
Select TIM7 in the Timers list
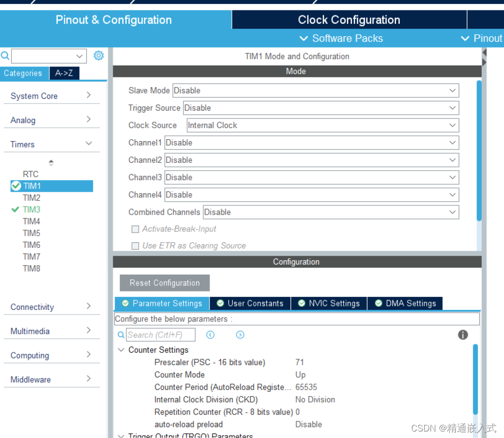31,257
